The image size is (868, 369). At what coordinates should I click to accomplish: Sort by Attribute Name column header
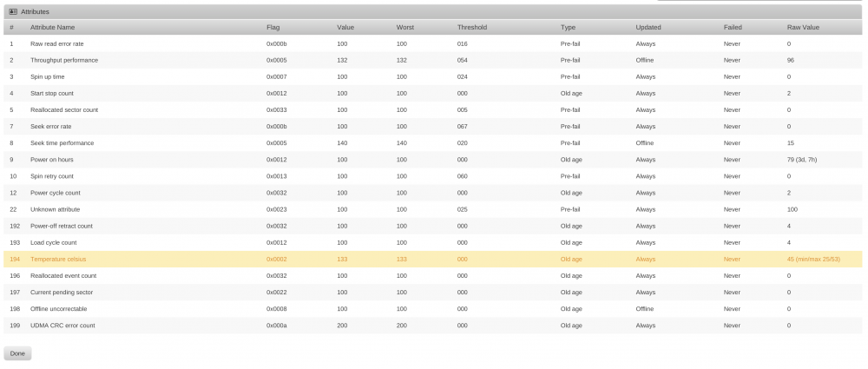click(x=53, y=27)
